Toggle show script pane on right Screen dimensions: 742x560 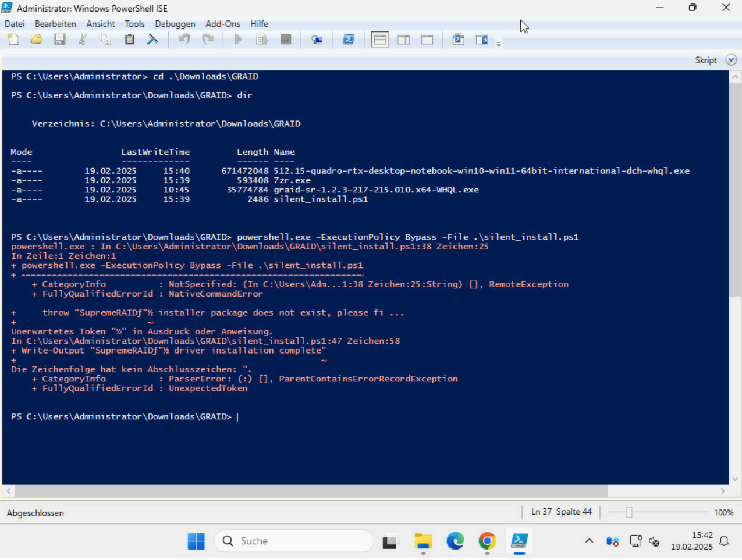(x=403, y=40)
